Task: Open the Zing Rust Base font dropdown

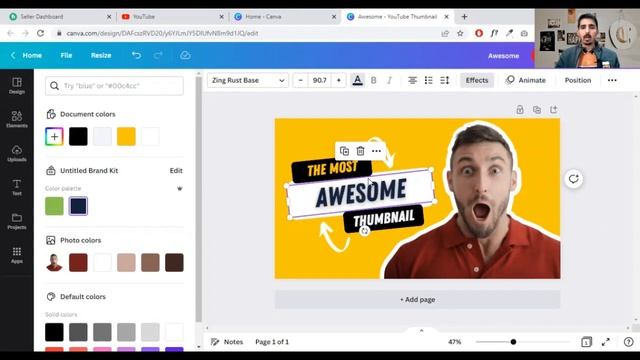Action: tap(248, 80)
